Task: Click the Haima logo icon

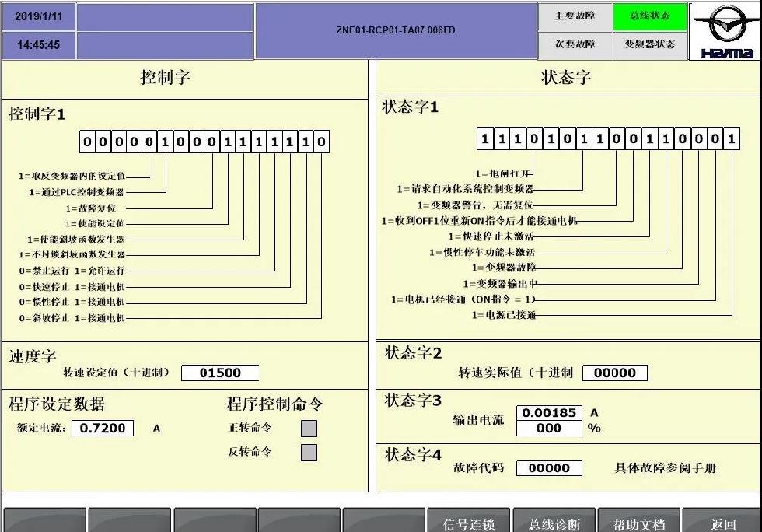Action: click(725, 31)
